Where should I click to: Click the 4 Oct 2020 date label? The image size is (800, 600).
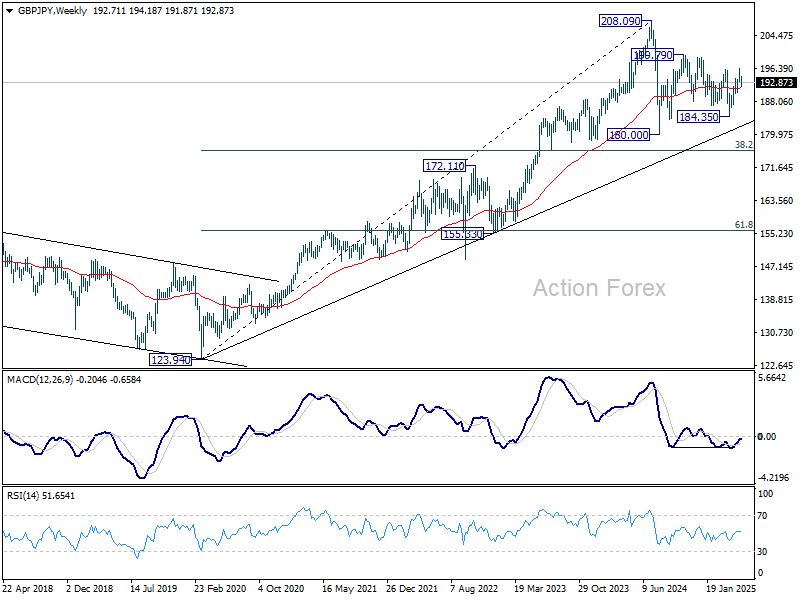pos(281,589)
